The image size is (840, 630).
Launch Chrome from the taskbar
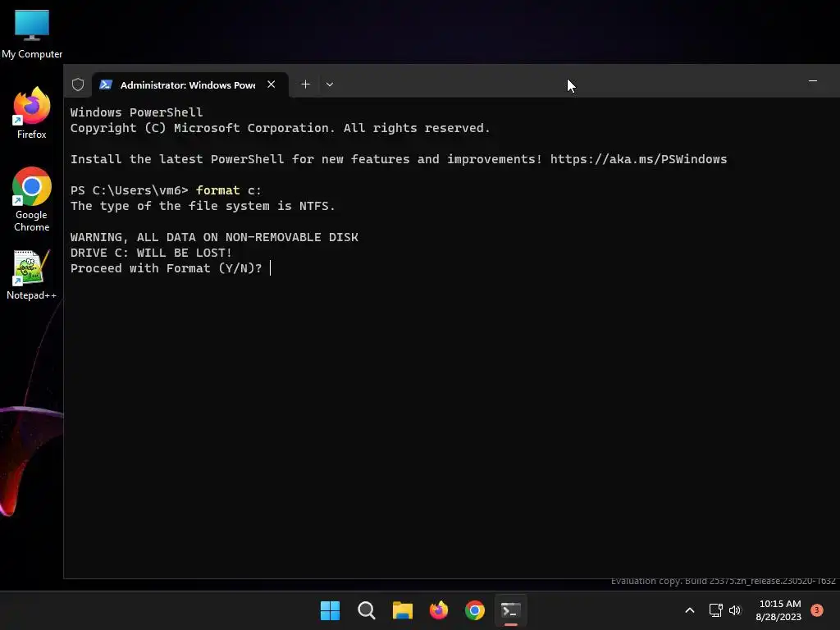point(475,610)
